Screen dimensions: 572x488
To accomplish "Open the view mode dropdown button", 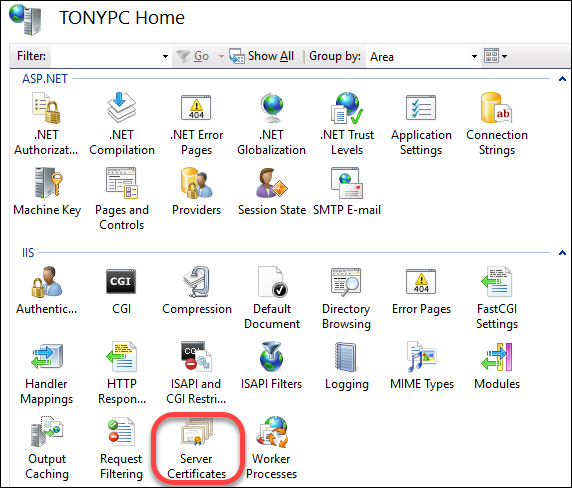I will coord(495,56).
